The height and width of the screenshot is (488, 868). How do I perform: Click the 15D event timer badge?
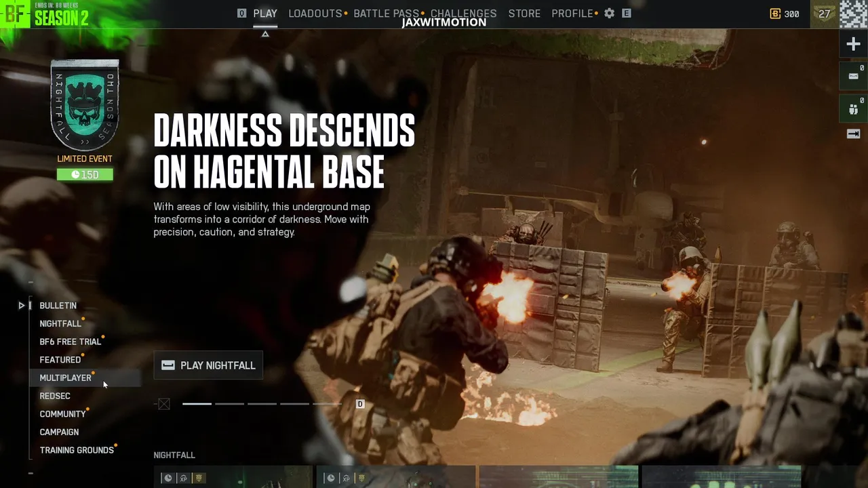[85, 175]
